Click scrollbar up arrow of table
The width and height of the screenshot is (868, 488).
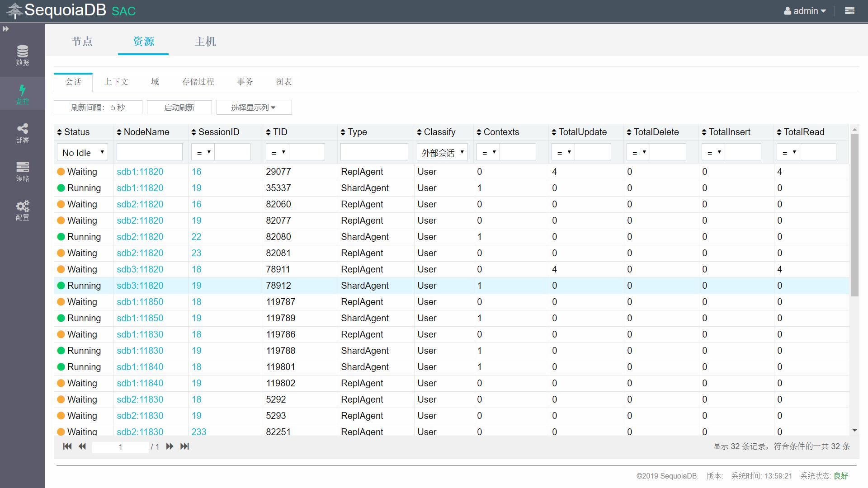(x=854, y=130)
